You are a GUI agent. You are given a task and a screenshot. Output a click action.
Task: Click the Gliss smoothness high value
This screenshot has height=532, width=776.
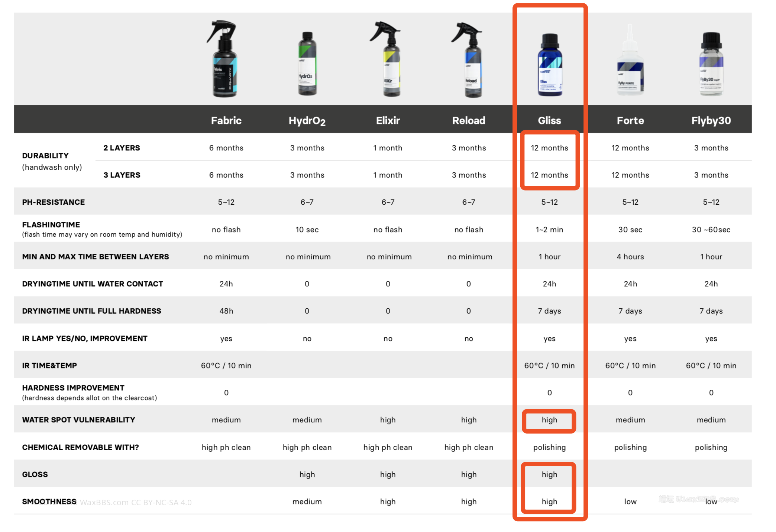coord(549,502)
